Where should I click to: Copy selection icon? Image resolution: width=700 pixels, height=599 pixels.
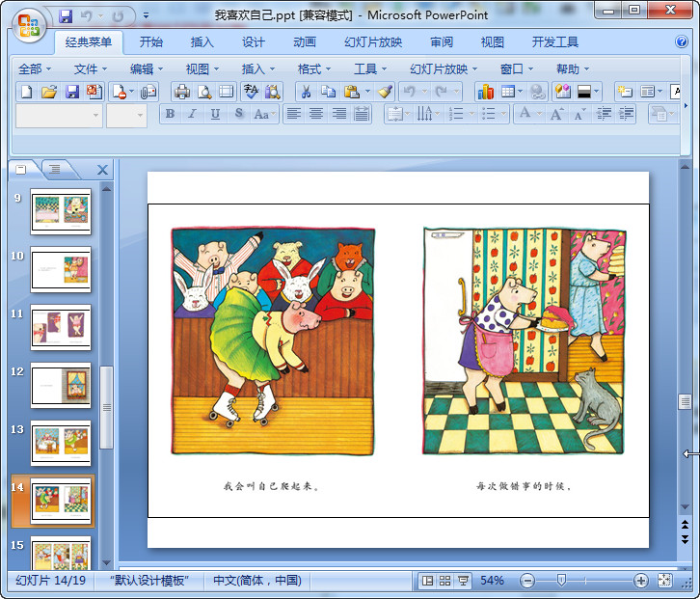point(329,92)
